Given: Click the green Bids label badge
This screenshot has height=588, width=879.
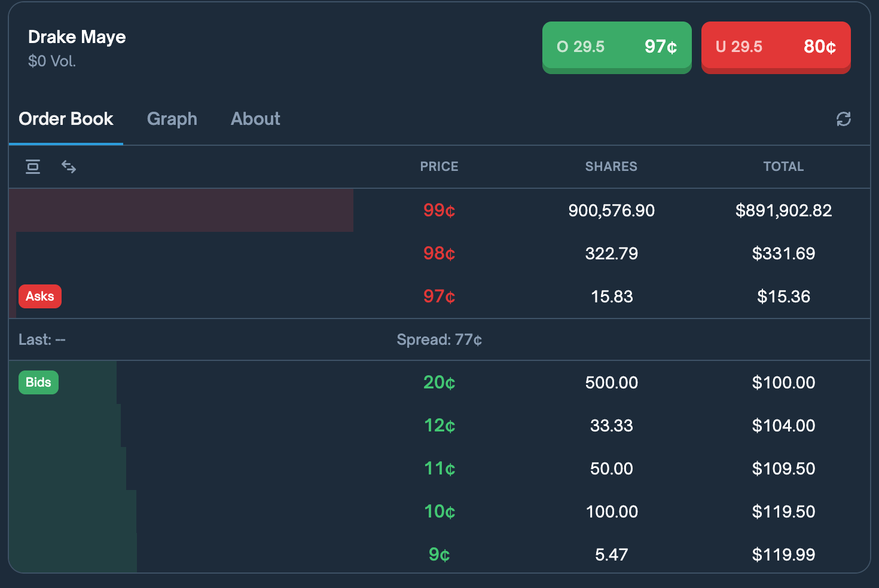Looking at the screenshot, I should tap(38, 382).
